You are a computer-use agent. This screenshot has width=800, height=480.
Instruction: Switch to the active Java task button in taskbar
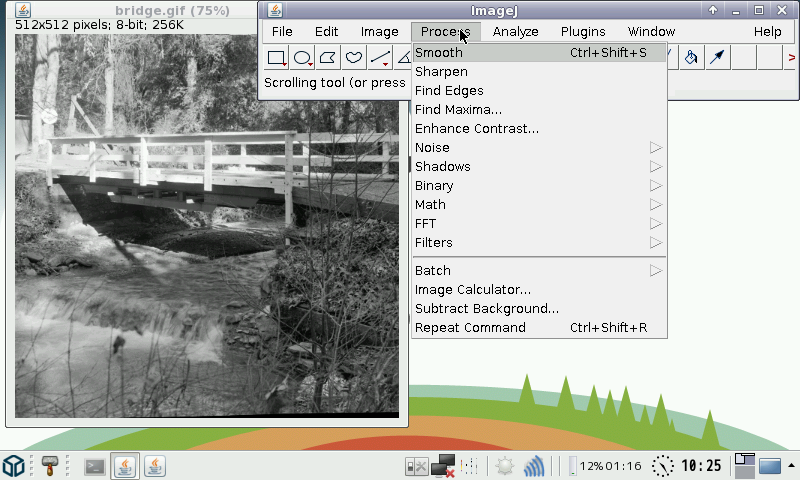point(125,466)
